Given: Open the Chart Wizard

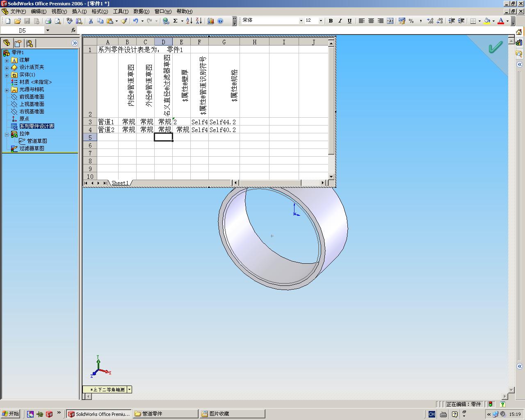Looking at the screenshot, I should [x=211, y=21].
